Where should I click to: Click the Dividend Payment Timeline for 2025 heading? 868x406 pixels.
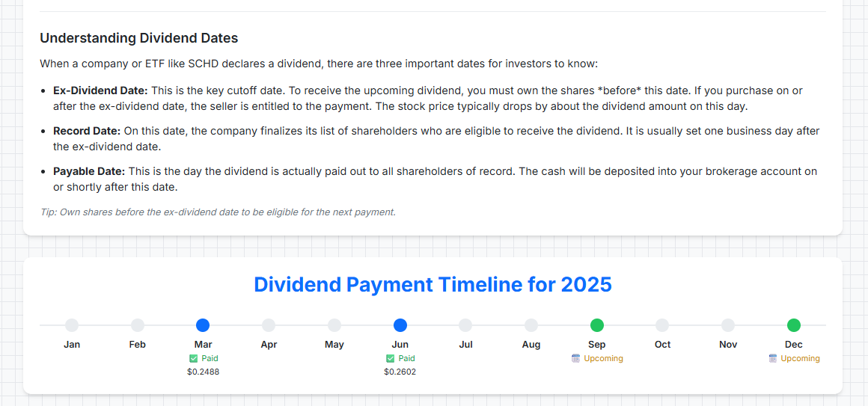tap(433, 285)
